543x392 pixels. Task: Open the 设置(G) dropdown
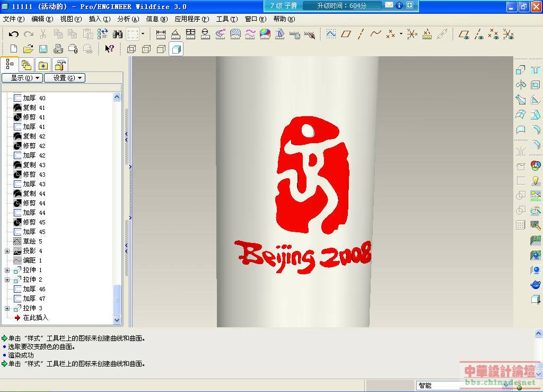[x=64, y=78]
